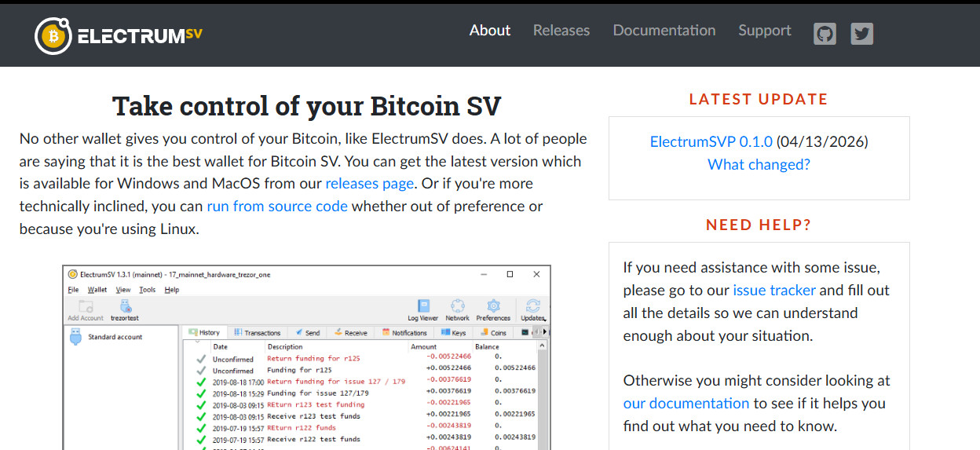Switch to the Coins tab
Screen dimensions: 980x450
tap(493, 333)
